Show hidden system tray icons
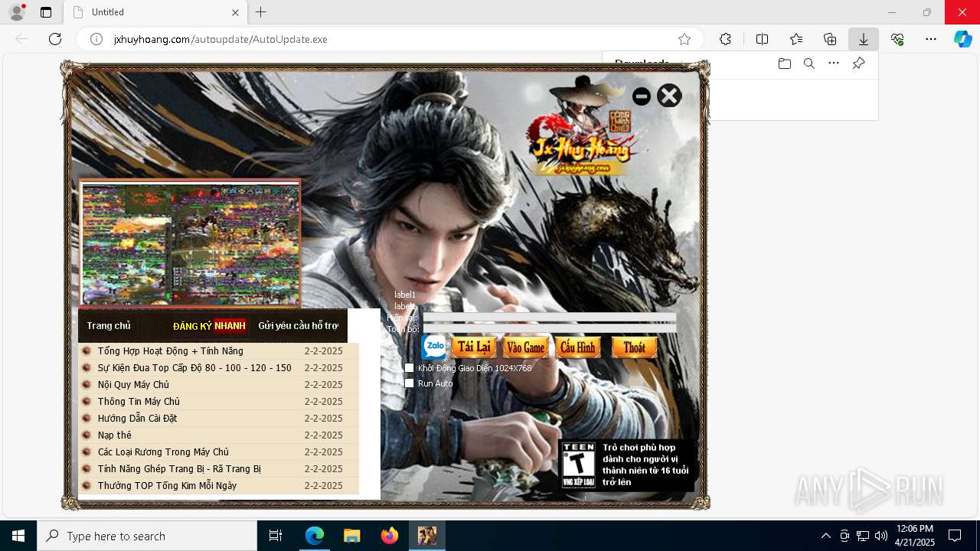The height and width of the screenshot is (551, 980). pyautogui.click(x=825, y=536)
